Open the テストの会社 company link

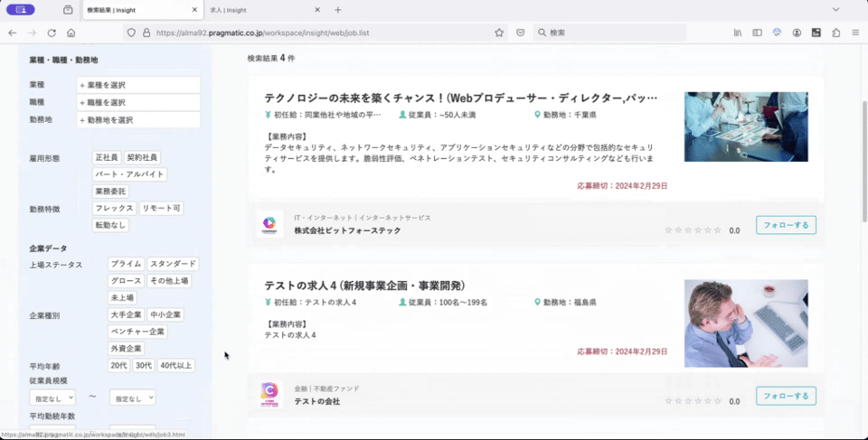pyautogui.click(x=317, y=401)
